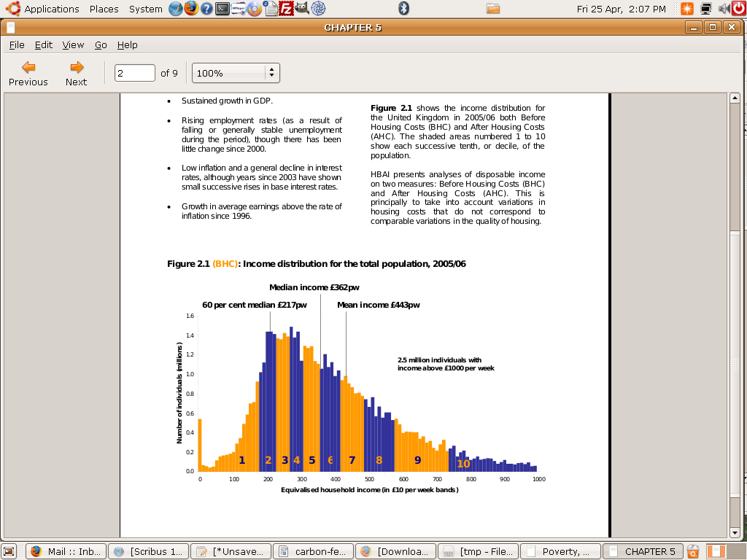Open the 100% zoom dropdown

pyautogui.click(x=236, y=73)
